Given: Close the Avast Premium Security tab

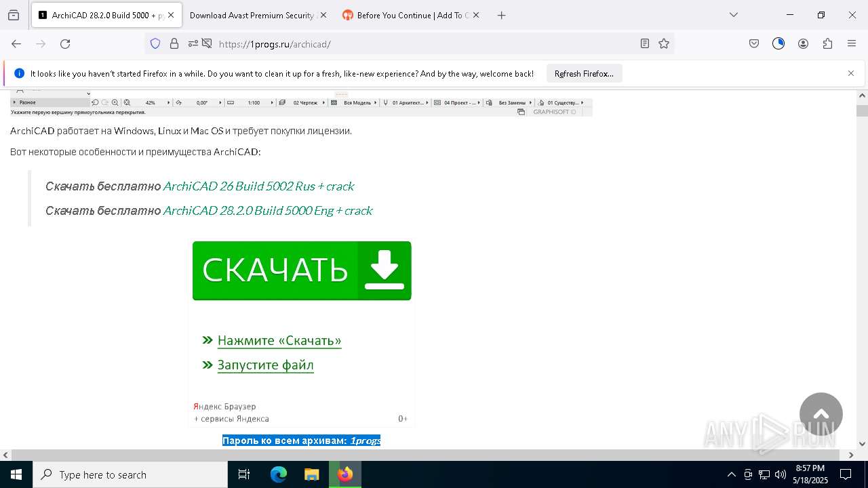Looking at the screenshot, I should [323, 15].
